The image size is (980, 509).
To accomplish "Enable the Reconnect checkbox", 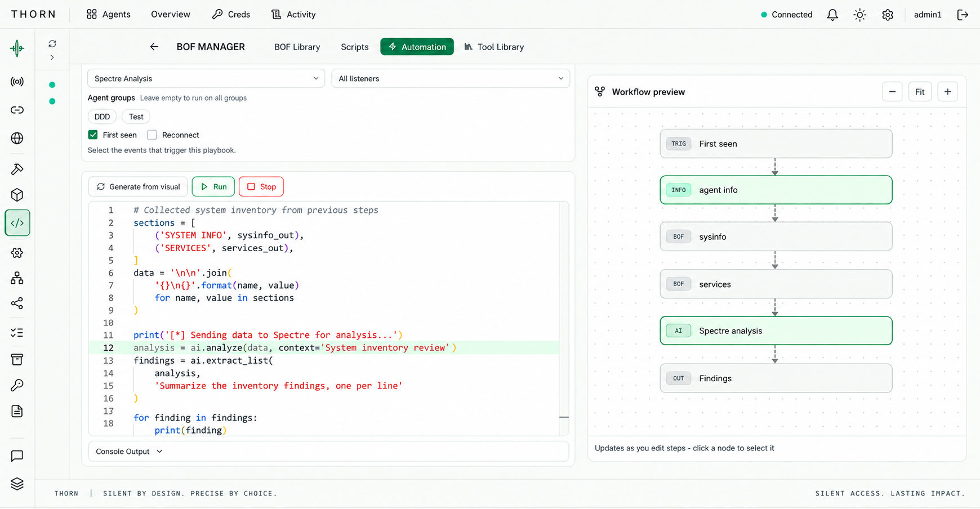I will [152, 135].
